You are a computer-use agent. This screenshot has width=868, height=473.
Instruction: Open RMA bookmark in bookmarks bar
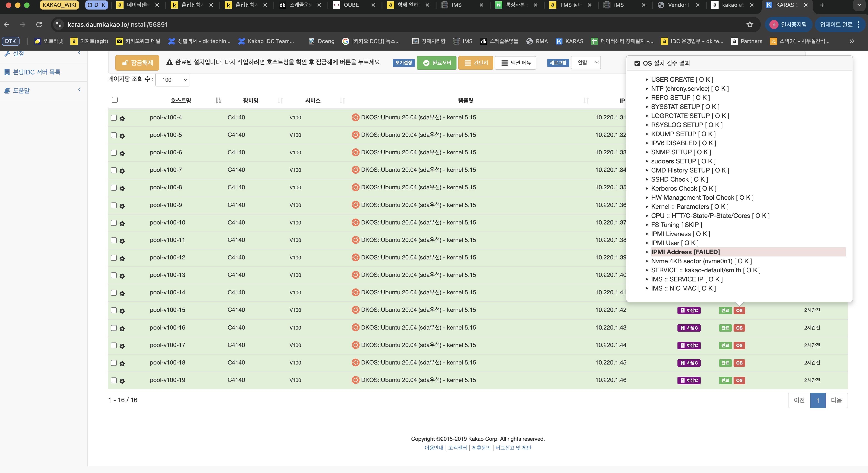click(537, 41)
